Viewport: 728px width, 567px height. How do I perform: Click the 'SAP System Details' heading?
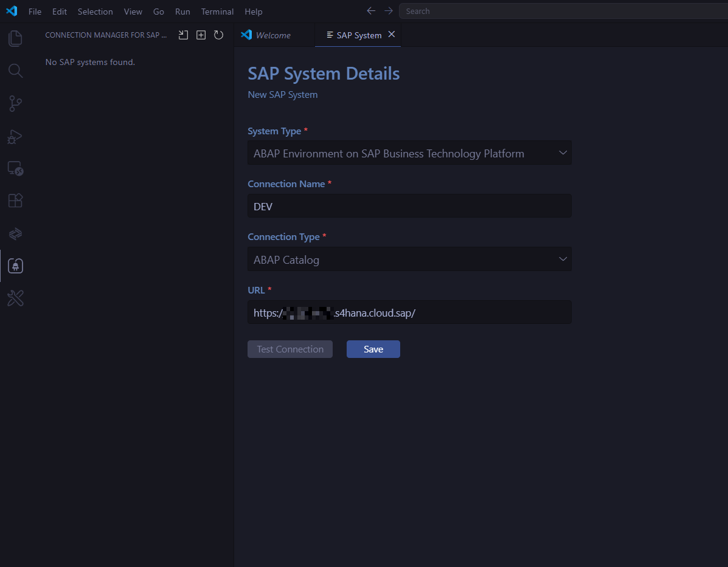click(x=324, y=74)
